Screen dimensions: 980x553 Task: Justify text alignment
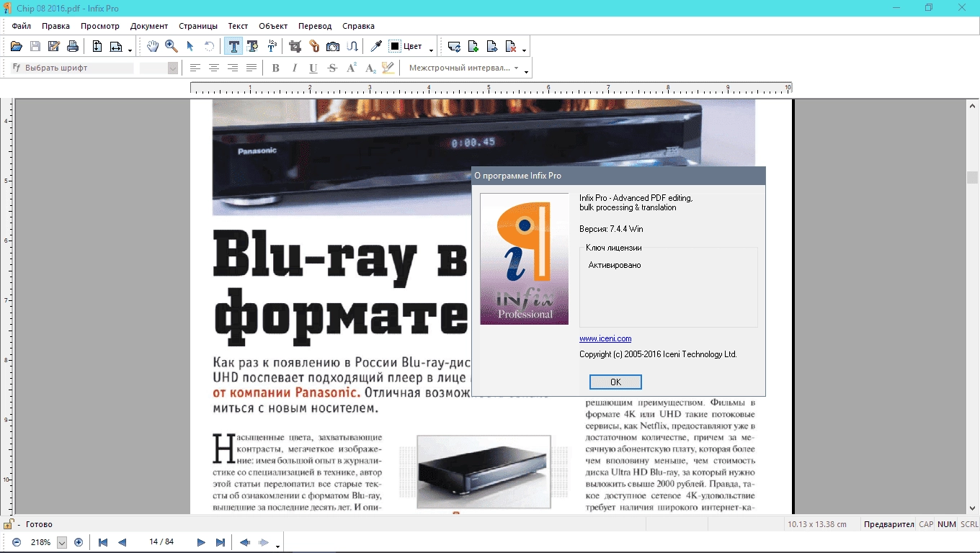pos(251,68)
